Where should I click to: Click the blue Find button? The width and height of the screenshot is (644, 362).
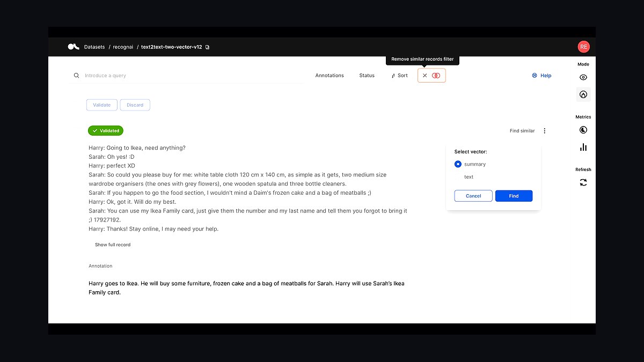click(x=514, y=196)
